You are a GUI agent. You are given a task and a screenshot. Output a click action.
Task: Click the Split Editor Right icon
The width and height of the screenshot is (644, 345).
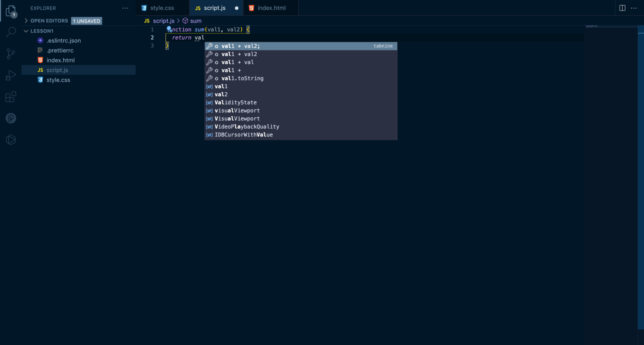tap(622, 8)
